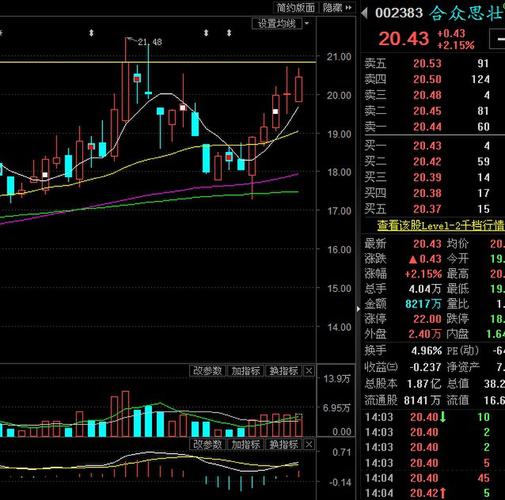
Task: Close the volume indicator panel with X
Action: [309, 371]
